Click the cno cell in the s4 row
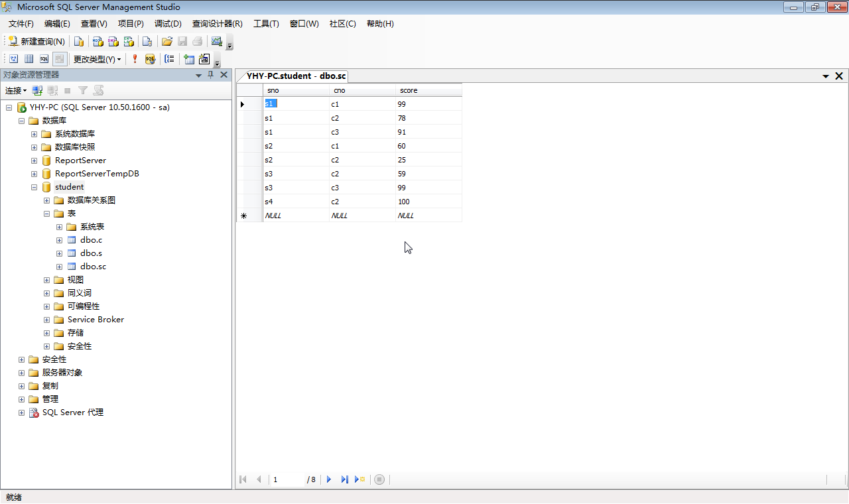This screenshot has height=504, width=849. 362,202
